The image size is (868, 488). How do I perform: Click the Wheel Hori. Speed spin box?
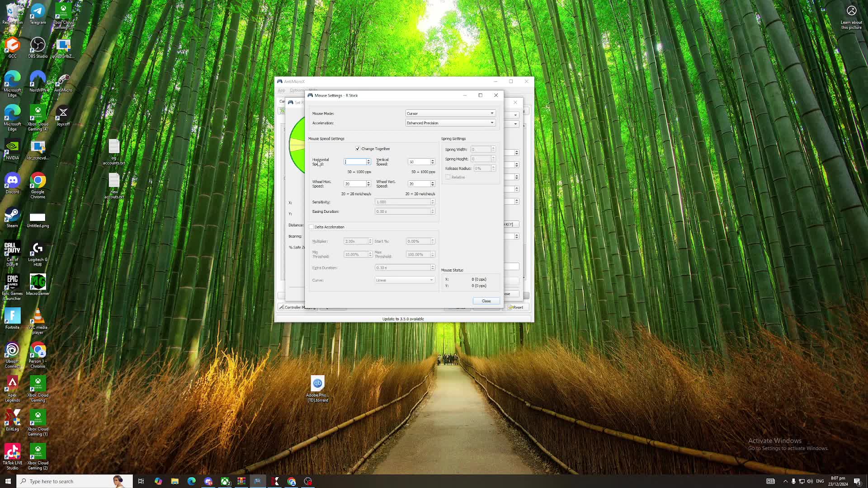pyautogui.click(x=355, y=184)
